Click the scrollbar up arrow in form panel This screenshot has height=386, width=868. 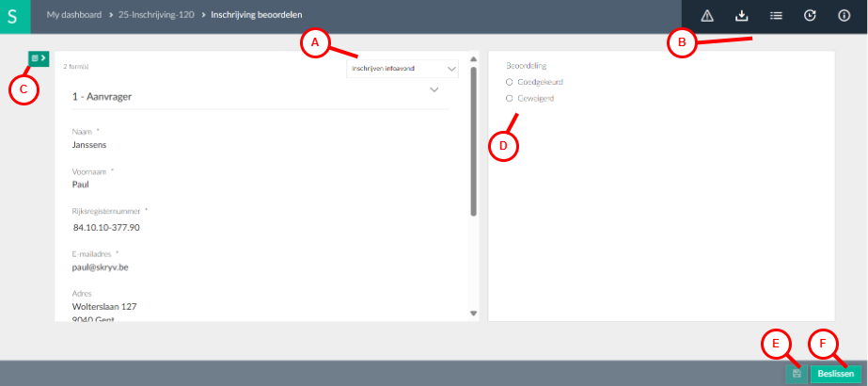pyautogui.click(x=473, y=58)
